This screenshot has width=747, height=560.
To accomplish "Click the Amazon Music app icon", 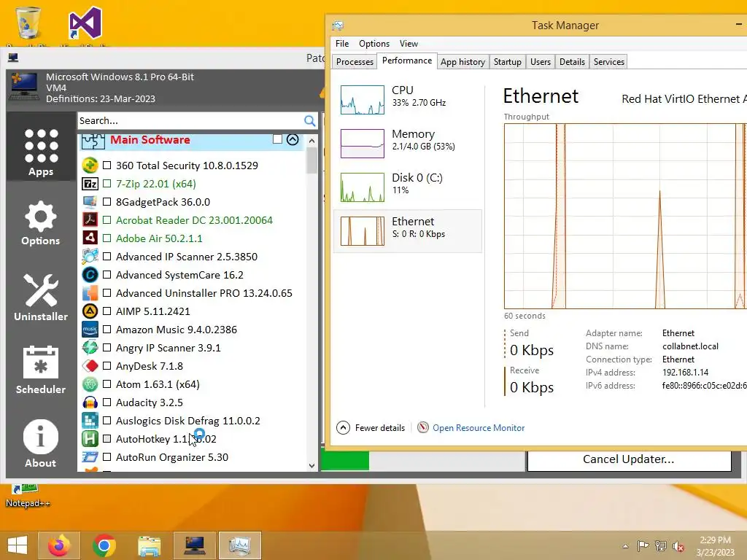I will (90, 330).
